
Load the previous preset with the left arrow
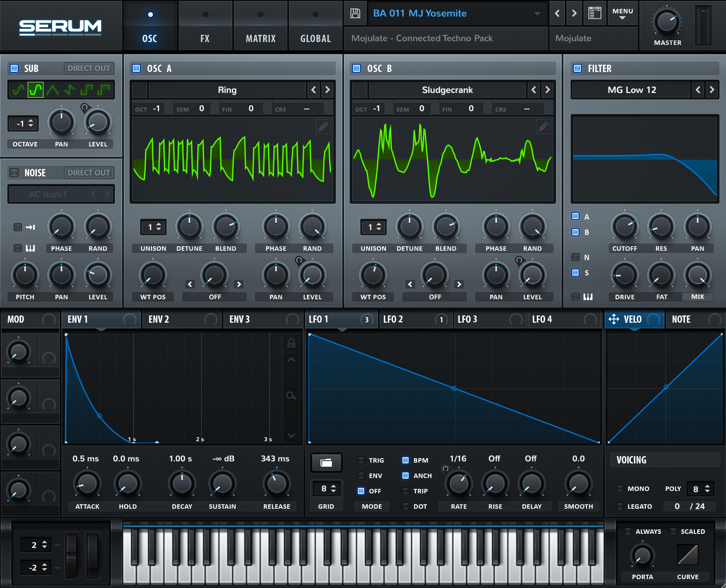point(557,13)
